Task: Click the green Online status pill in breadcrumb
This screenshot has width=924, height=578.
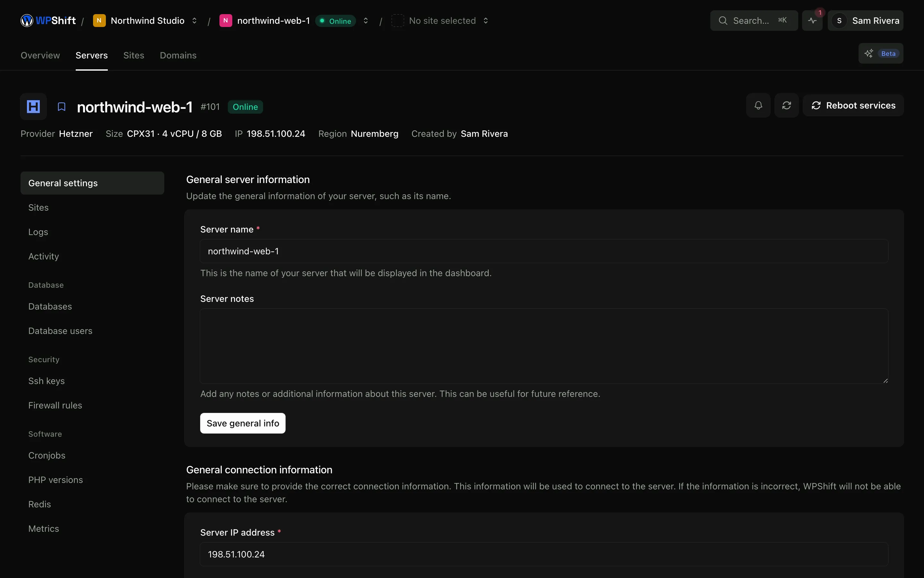Action: click(336, 21)
